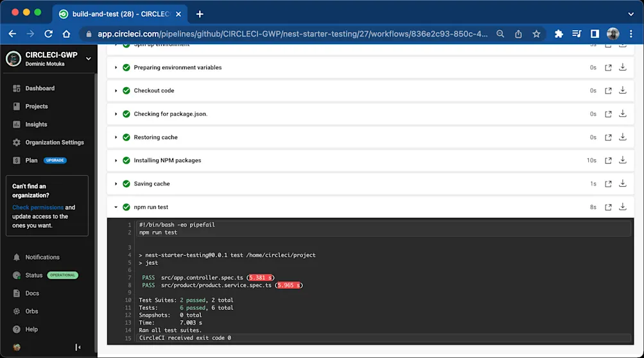The image size is (644, 358).
Task: Click the 'CircleCI received exit code 0' line
Action: pyautogui.click(x=185, y=338)
